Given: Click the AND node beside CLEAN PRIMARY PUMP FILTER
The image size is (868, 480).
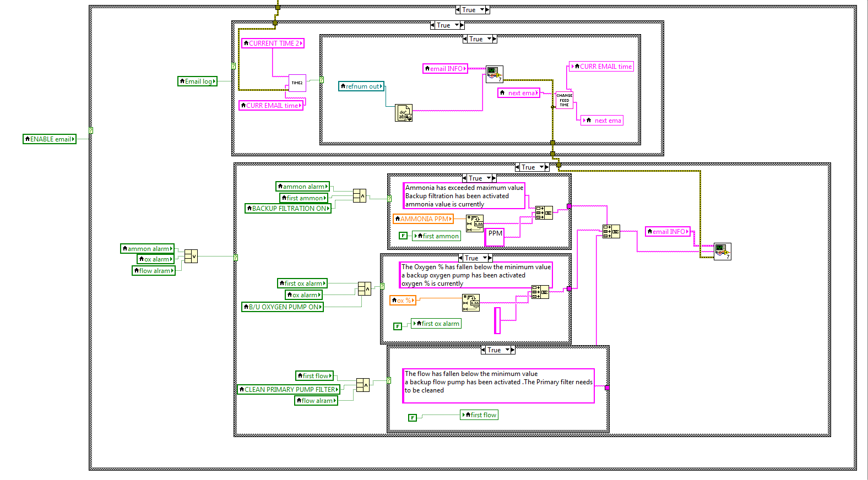Looking at the screenshot, I should 362,385.
